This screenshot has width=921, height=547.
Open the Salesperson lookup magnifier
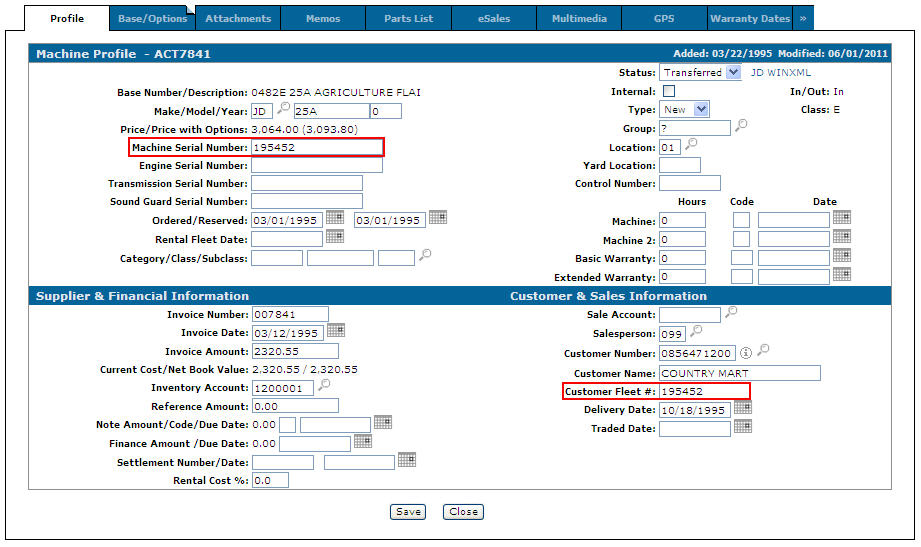(696, 331)
